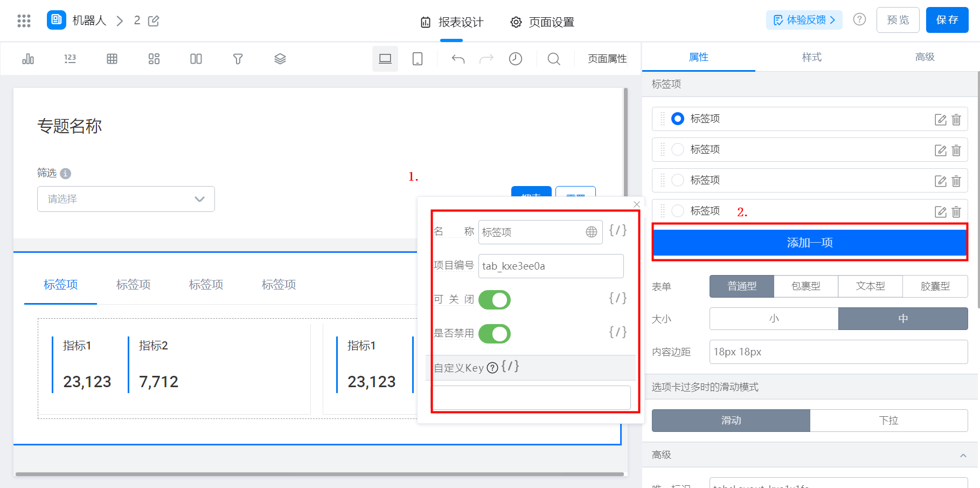Expand the 体验反馈 feedback menu
980x488 pixels.
(804, 20)
